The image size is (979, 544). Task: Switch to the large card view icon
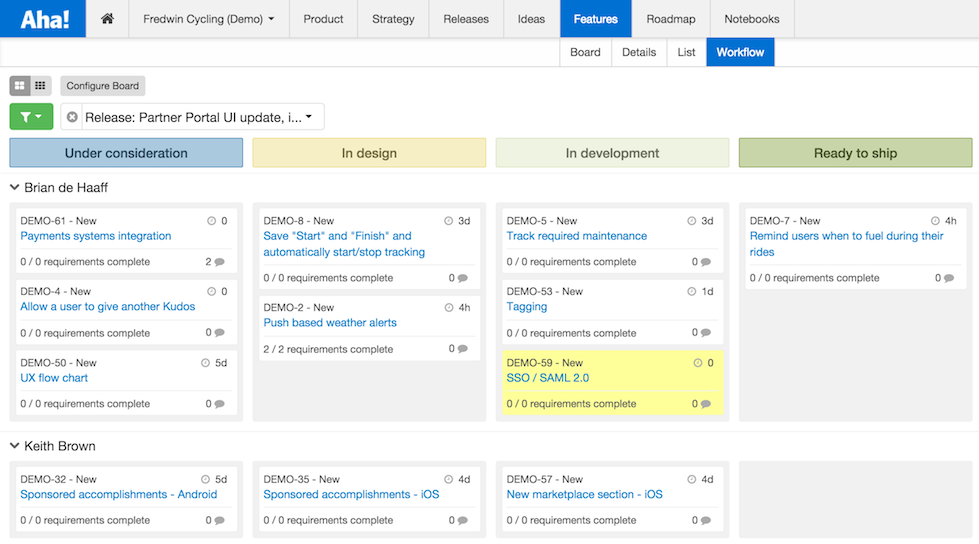[20, 86]
